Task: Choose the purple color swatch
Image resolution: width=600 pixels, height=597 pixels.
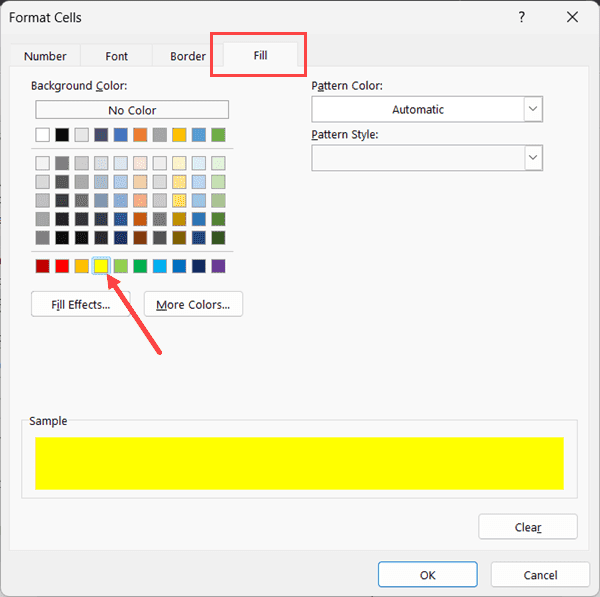Action: pyautogui.click(x=218, y=266)
